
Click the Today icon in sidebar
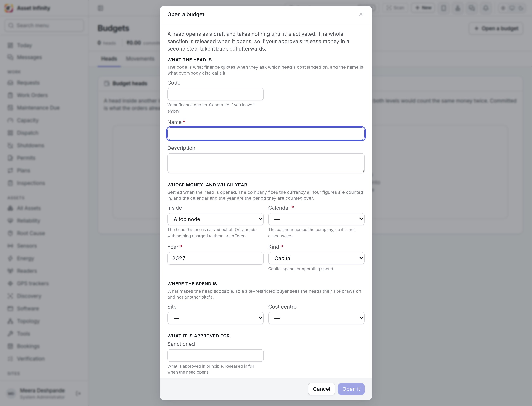point(10,45)
